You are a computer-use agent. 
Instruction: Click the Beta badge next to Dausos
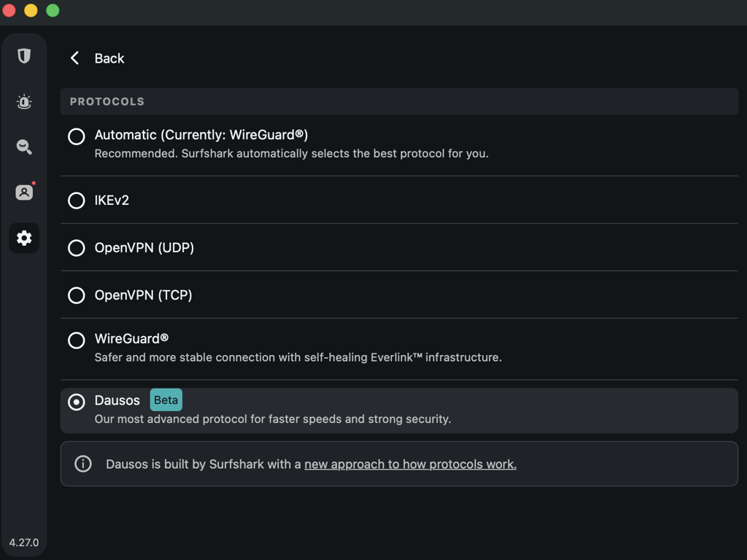point(166,400)
